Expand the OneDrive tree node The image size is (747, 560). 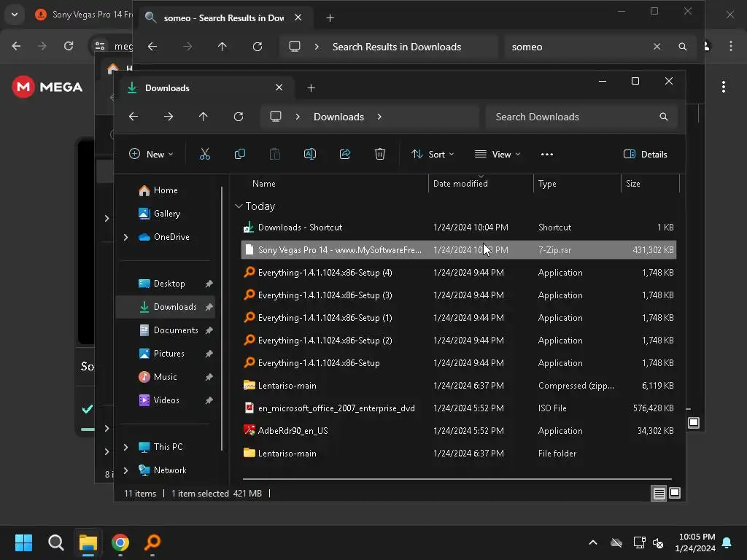(x=125, y=237)
